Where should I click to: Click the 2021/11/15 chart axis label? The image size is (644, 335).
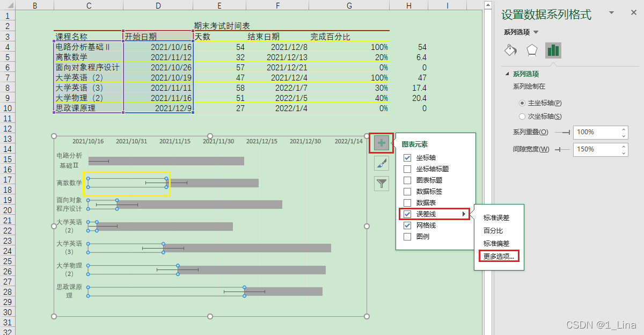coord(175,141)
